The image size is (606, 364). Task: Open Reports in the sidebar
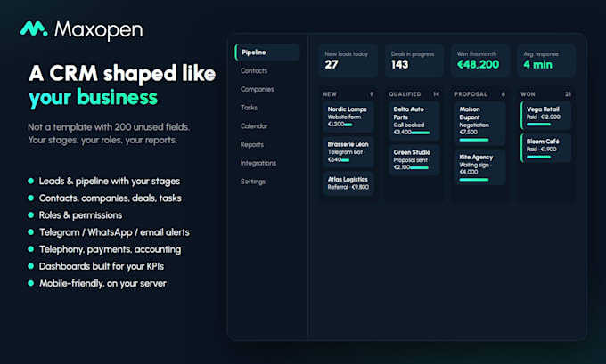[252, 145]
